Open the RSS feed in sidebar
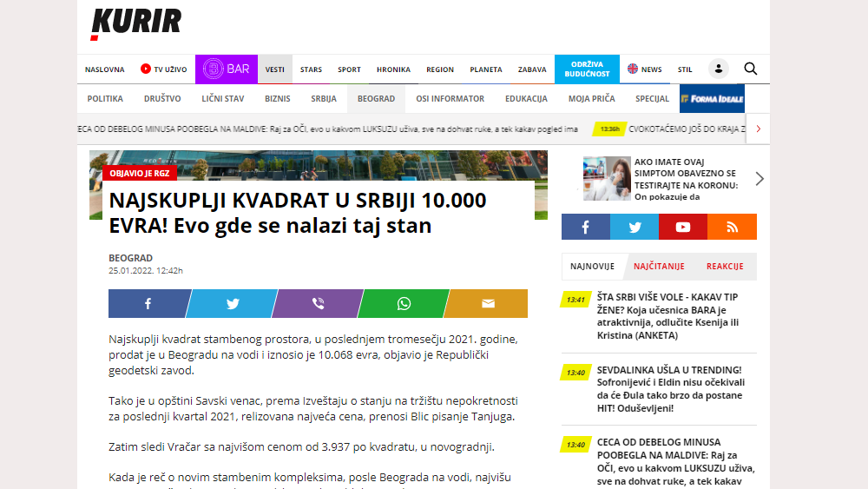The width and height of the screenshot is (868, 489). 732,227
